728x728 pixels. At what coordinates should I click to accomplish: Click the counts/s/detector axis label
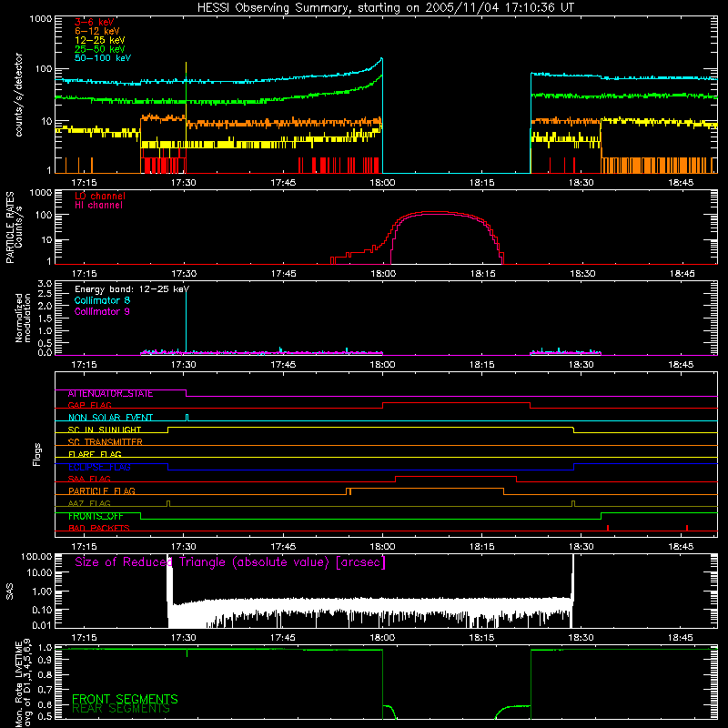pos(19,95)
